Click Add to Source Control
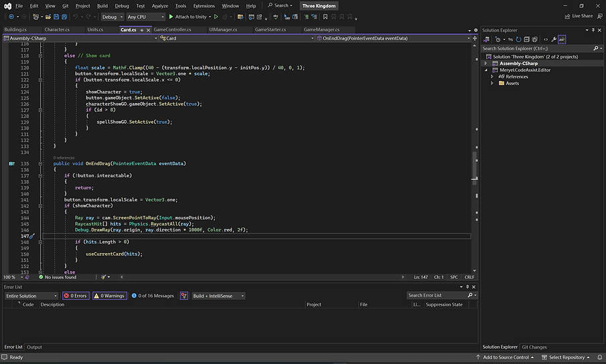 point(505,357)
